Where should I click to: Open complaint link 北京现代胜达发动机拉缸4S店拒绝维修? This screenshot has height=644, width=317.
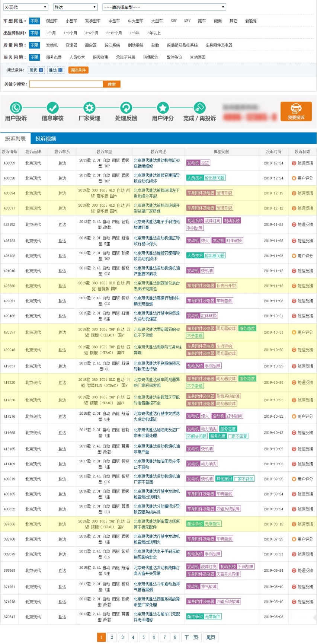(x=157, y=163)
